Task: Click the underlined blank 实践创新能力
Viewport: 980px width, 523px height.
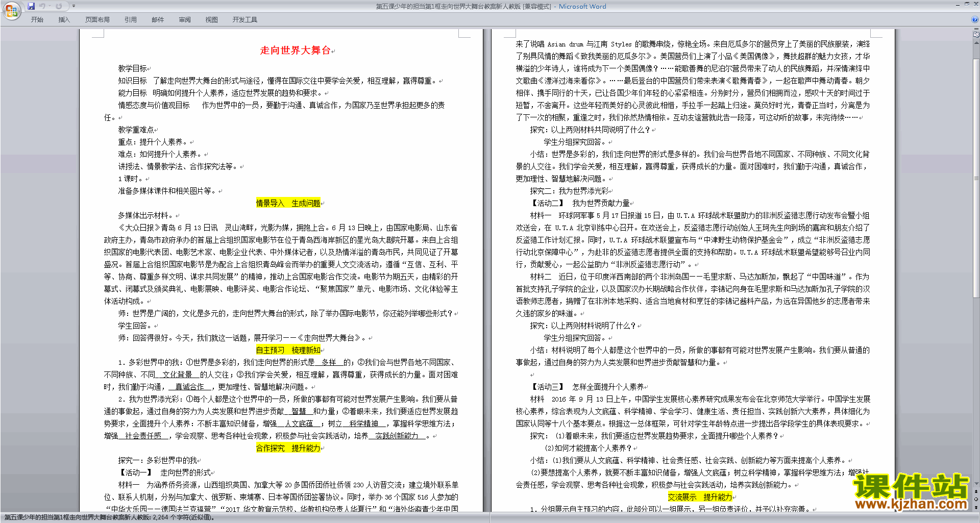Action: coord(397,436)
